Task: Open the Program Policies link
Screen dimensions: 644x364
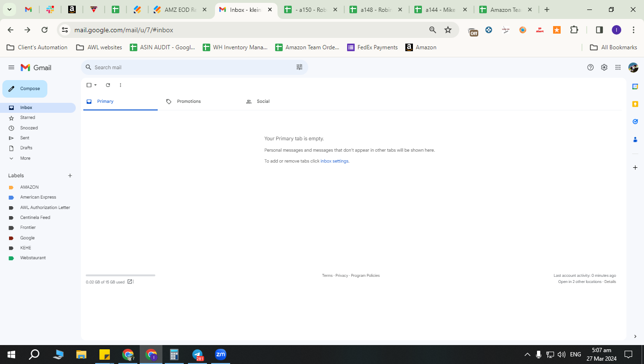Action: click(x=365, y=275)
